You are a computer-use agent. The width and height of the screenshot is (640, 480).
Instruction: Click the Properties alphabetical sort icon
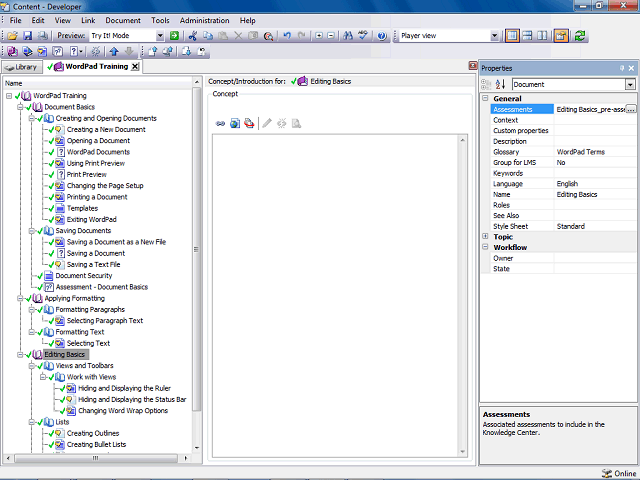coord(500,84)
